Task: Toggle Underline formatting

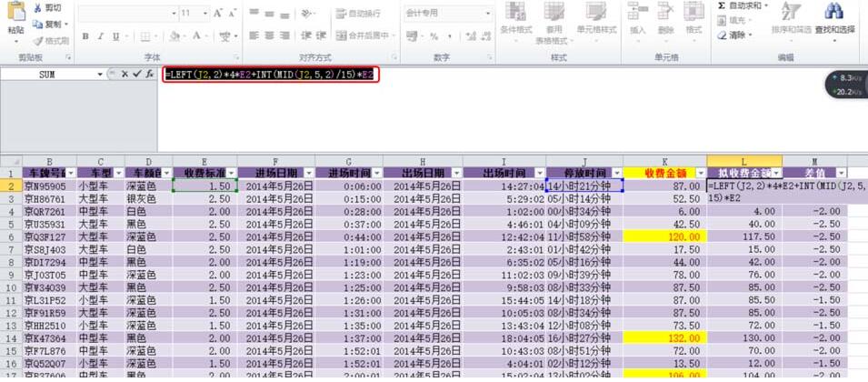Action: click(x=117, y=36)
